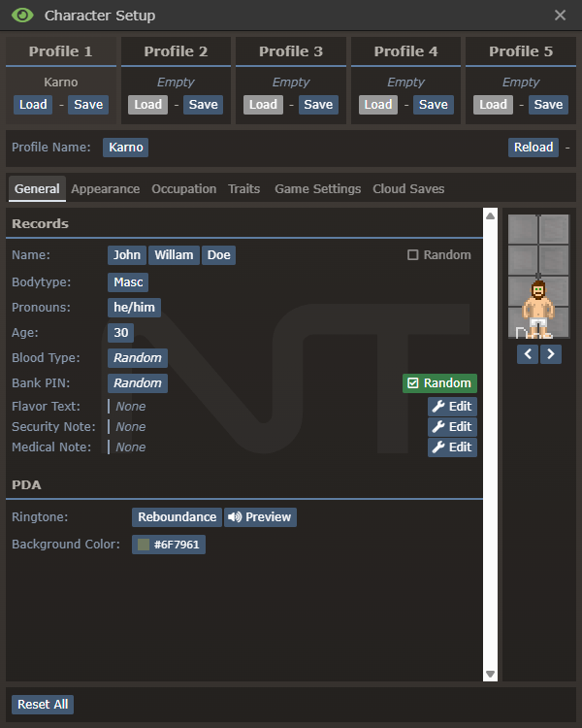Click the eye icon in title bar
Screen dimensions: 582x728
(x=23, y=16)
